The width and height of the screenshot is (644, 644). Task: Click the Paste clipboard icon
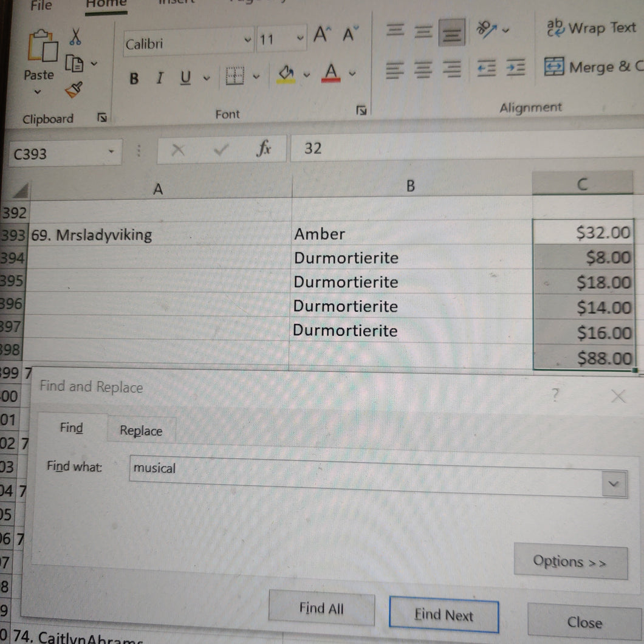click(x=43, y=46)
